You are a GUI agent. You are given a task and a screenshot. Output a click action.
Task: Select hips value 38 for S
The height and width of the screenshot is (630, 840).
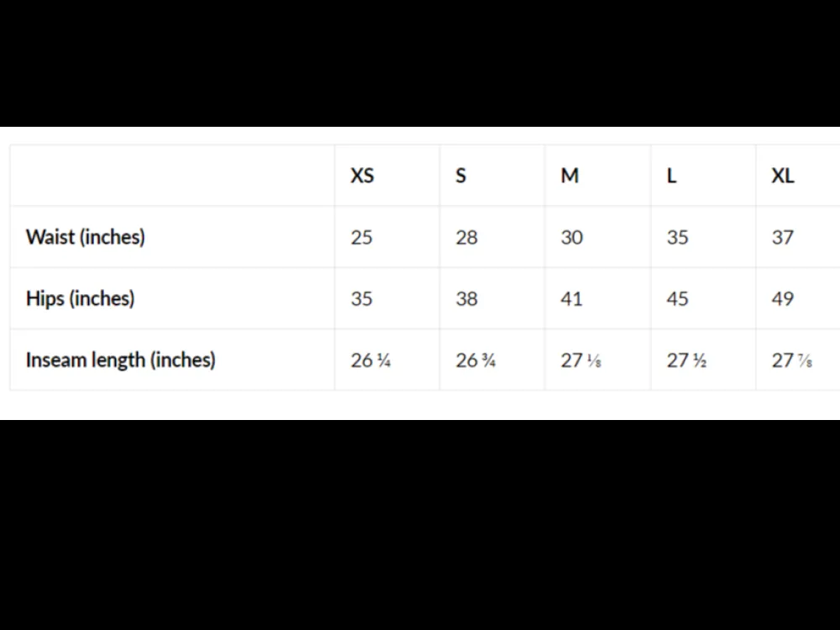click(x=466, y=298)
